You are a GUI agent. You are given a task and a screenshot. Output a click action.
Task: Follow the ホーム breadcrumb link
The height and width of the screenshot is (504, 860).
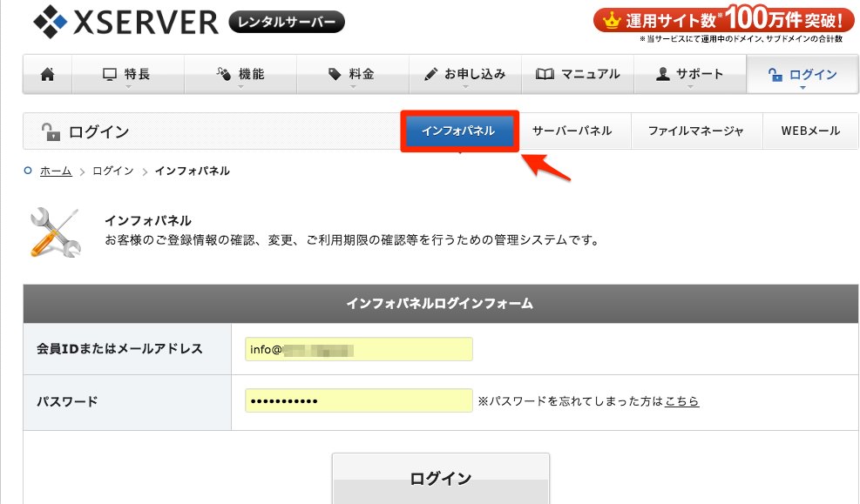56,171
